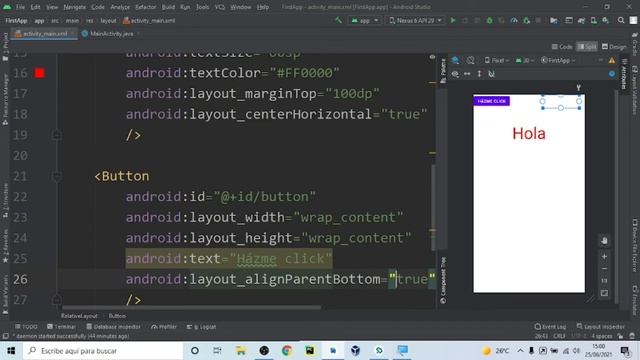The image size is (640, 360).
Task: Click the Sync Project with Gradle icon
Action: click(x=581, y=20)
